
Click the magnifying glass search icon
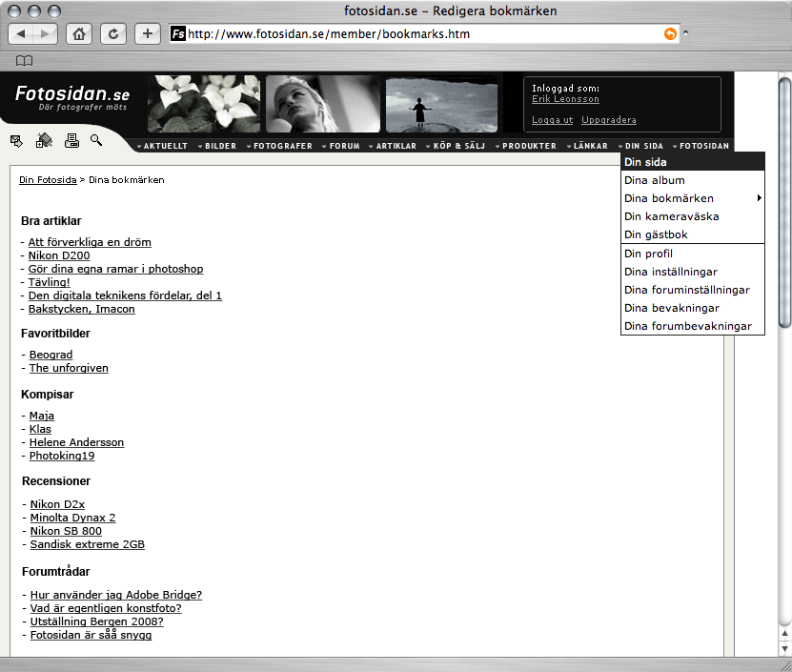[x=96, y=140]
